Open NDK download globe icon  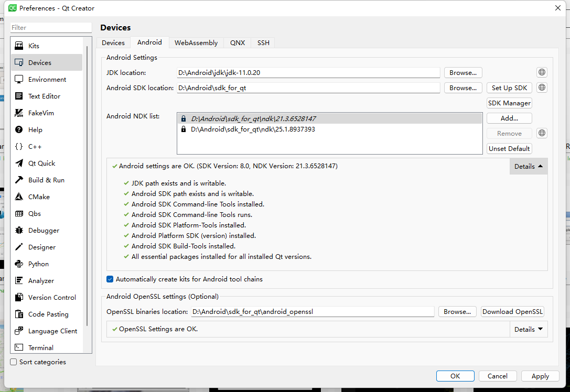point(542,133)
